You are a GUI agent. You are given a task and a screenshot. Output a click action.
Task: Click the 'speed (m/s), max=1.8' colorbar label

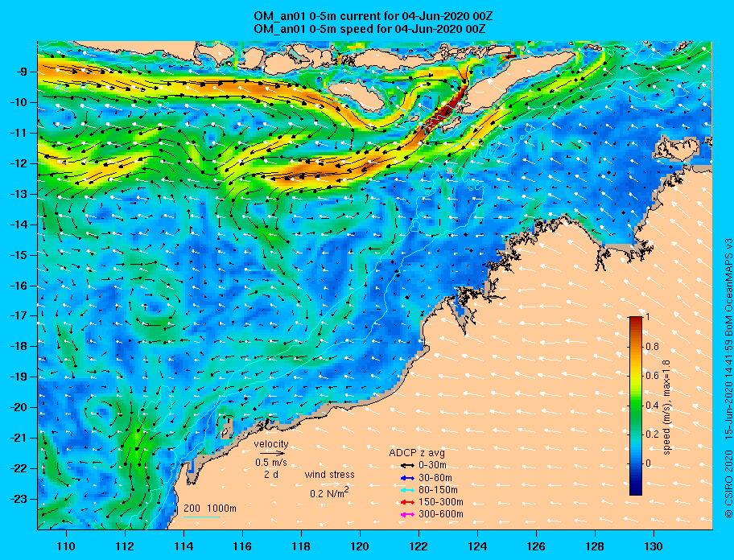667,406
